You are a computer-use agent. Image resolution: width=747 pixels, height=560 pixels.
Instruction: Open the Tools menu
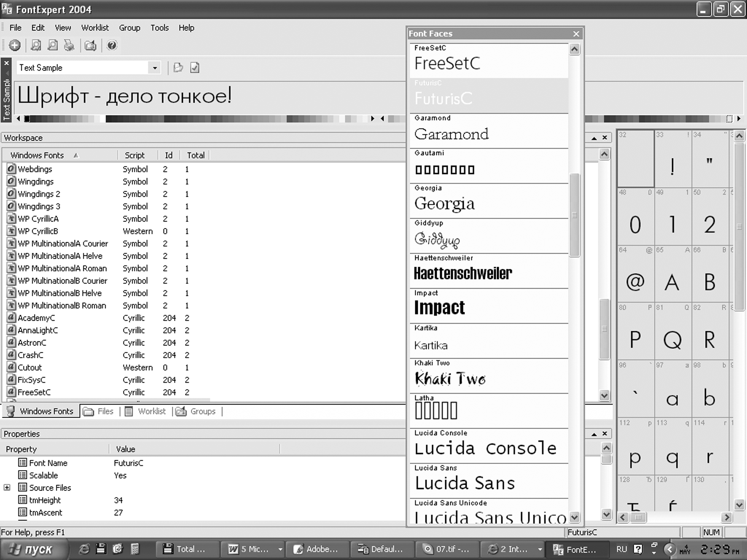click(x=159, y=28)
